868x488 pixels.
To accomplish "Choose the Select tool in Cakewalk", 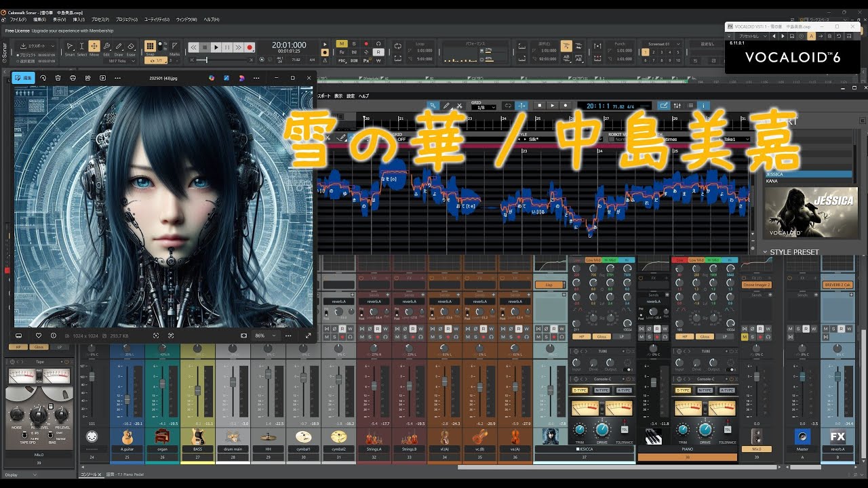I will tap(81, 47).
